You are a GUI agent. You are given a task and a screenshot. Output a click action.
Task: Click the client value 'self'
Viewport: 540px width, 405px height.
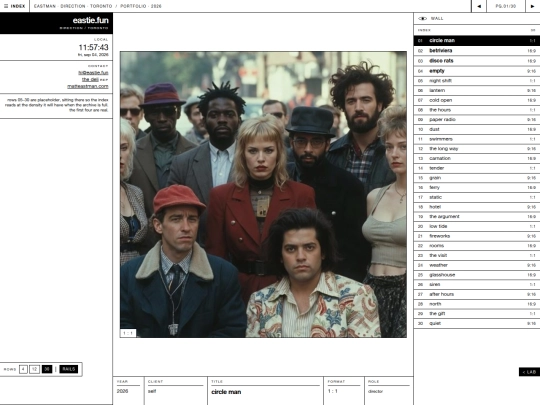tap(152, 391)
